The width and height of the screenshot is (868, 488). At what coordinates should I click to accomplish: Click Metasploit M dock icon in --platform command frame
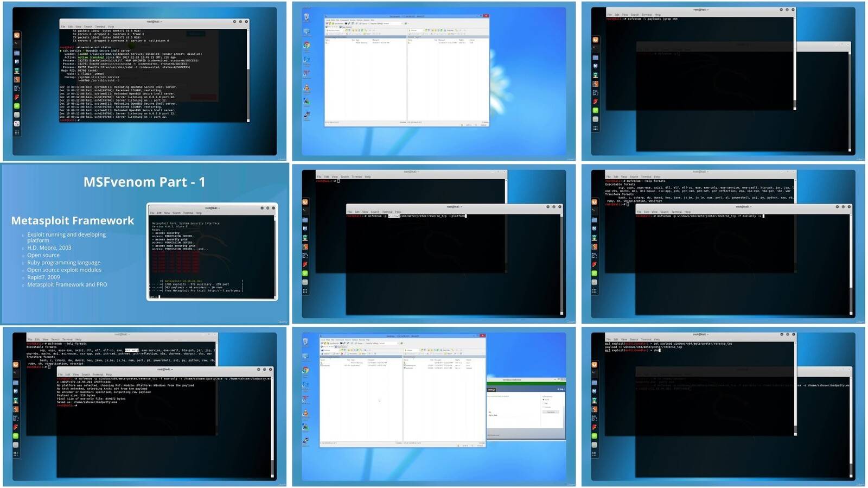pyautogui.click(x=305, y=229)
